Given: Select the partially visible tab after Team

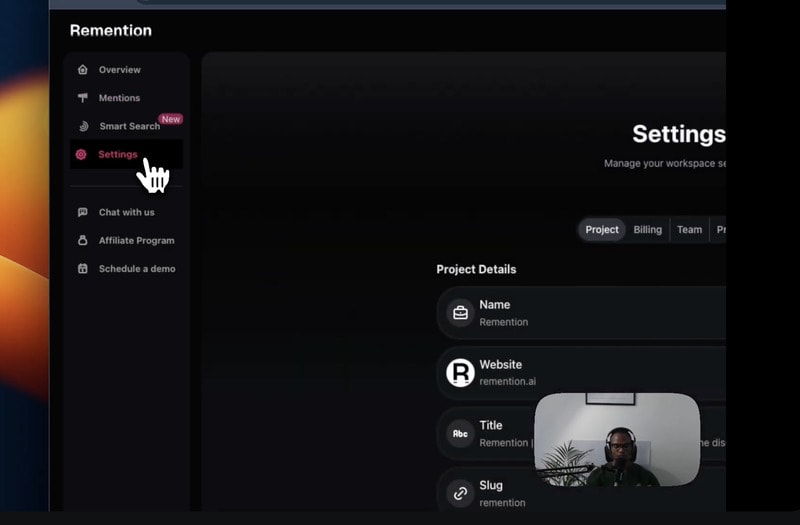Looking at the screenshot, I should (x=719, y=230).
